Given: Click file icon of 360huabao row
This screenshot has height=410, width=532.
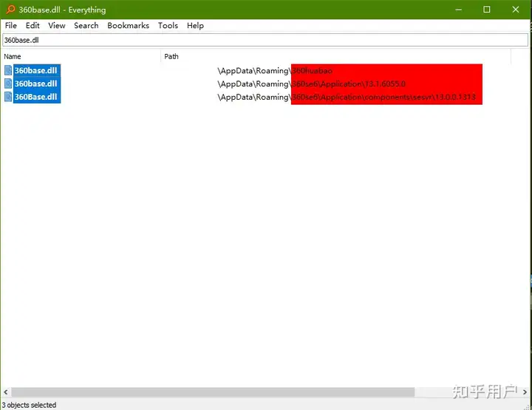Looking at the screenshot, I should coord(8,70).
